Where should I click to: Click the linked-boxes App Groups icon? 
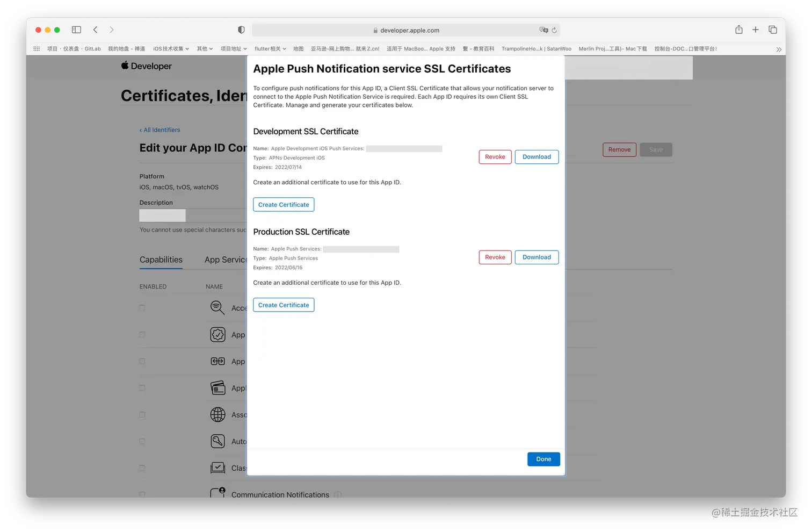point(218,361)
